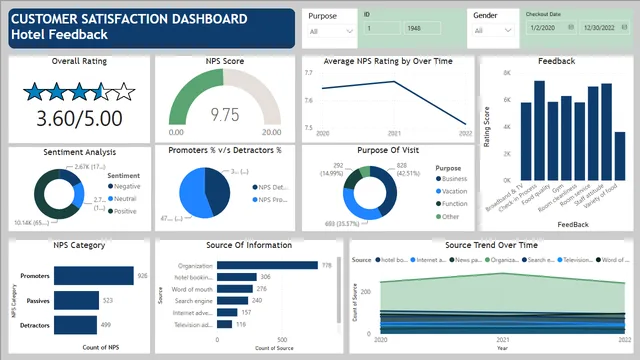Select Business in Purpose legend

[x=451, y=179]
